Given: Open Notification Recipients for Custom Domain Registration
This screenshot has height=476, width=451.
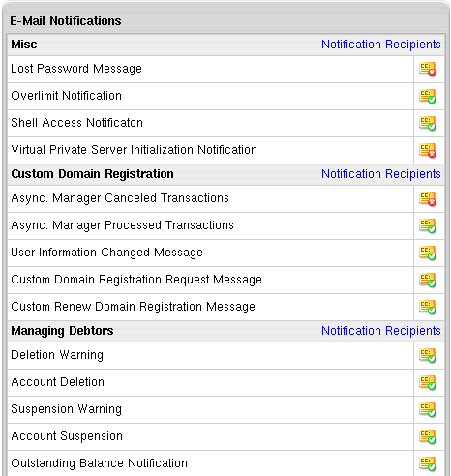Looking at the screenshot, I should click(x=381, y=174).
